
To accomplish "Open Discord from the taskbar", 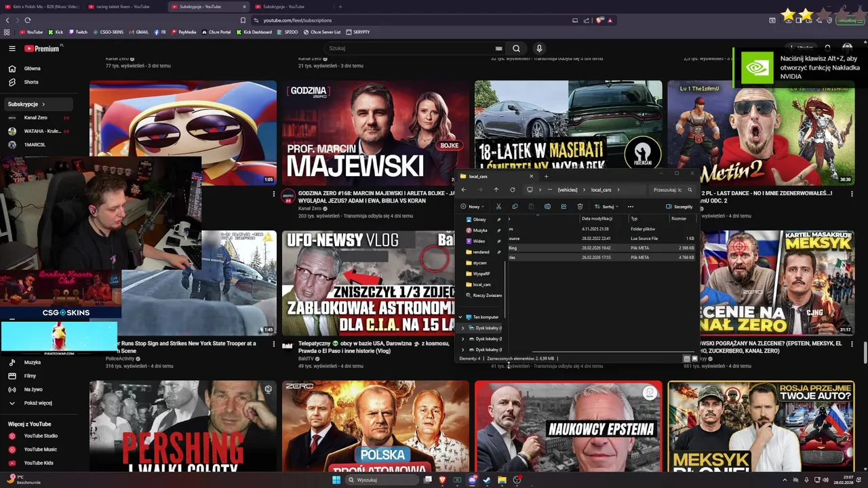I will 472,480.
